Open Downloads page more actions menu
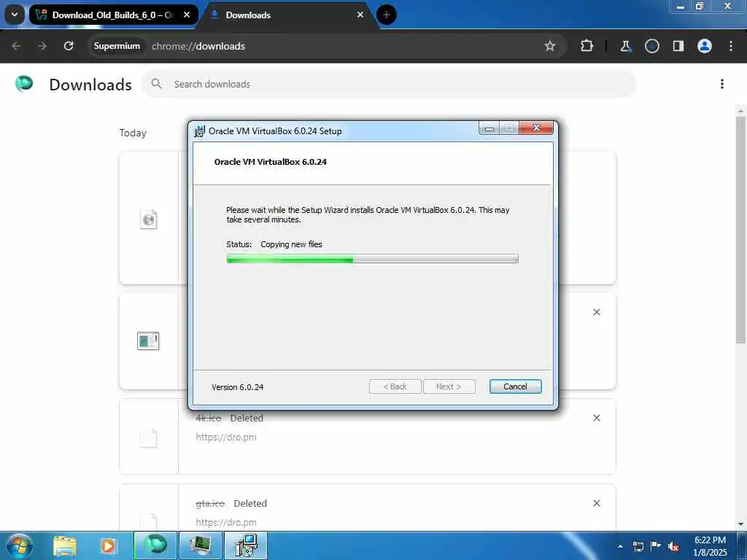This screenshot has width=747, height=560. (x=721, y=84)
